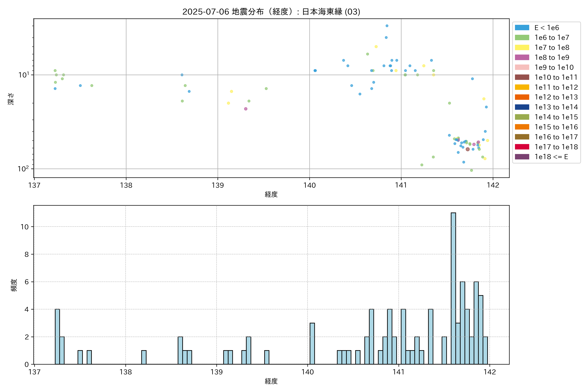The image size is (588, 392).
Task: Click the top plot's 経度 x-axis label
Action: click(271, 194)
